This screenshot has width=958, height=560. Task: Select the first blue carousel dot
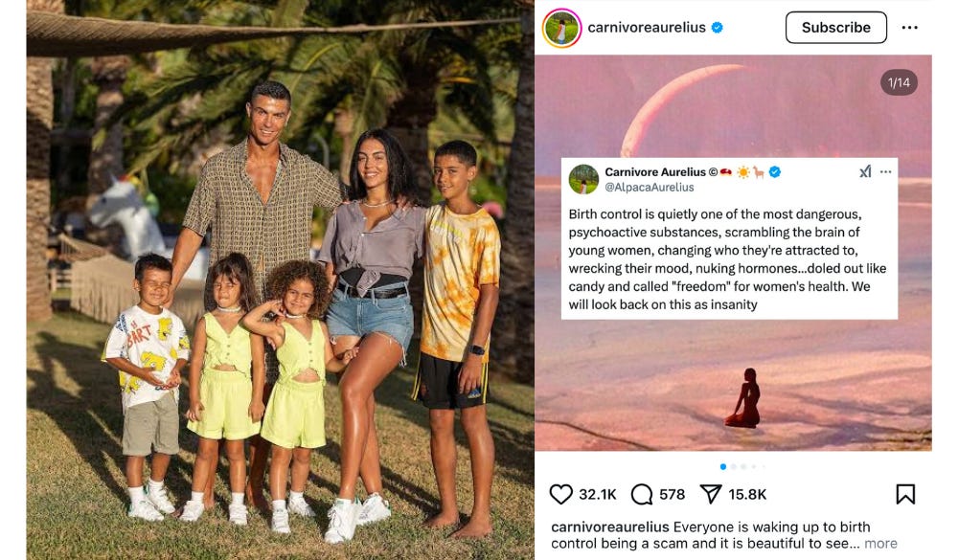point(723,466)
